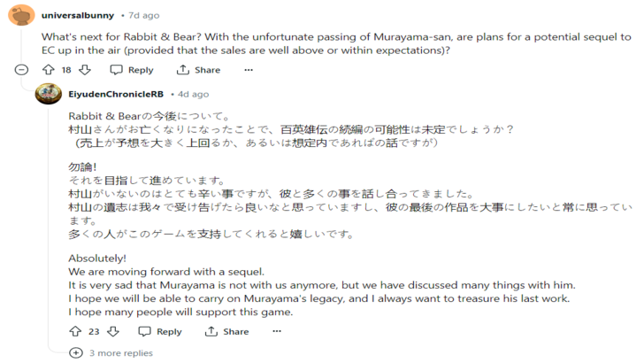Reply to universalbunny's comment
The width and height of the screenshot is (644, 363).
132,70
